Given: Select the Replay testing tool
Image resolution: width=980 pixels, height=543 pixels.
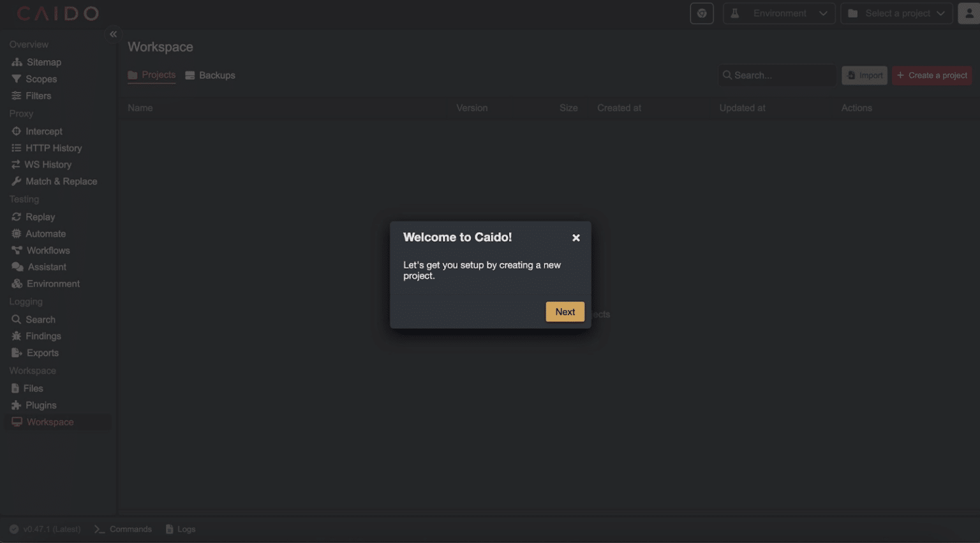Looking at the screenshot, I should click(x=39, y=216).
